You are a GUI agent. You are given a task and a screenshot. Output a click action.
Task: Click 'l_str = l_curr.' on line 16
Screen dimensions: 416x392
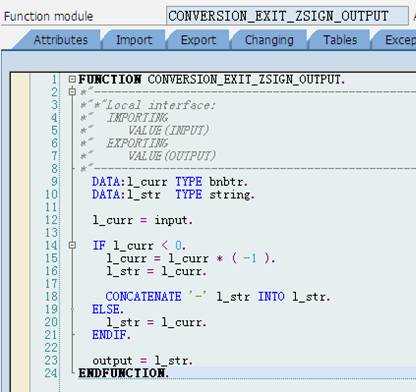[156, 271]
